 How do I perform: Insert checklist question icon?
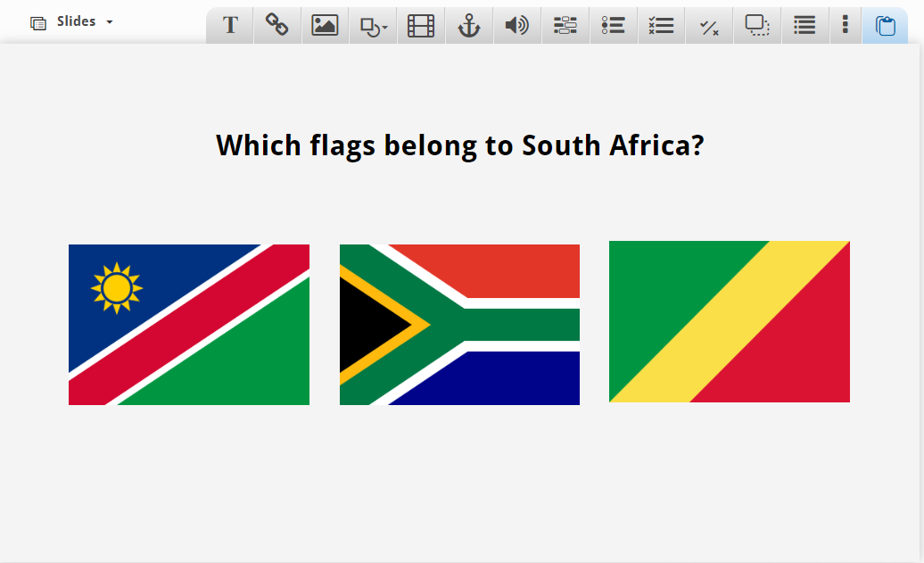pos(661,25)
